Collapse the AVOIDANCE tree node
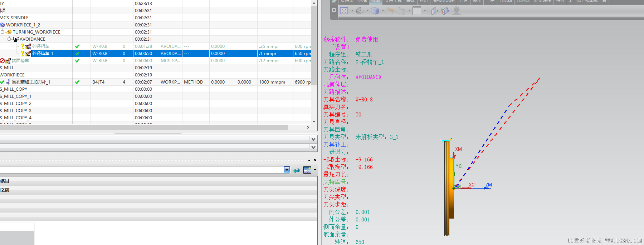This screenshot has width=644, height=245. [x=9, y=39]
